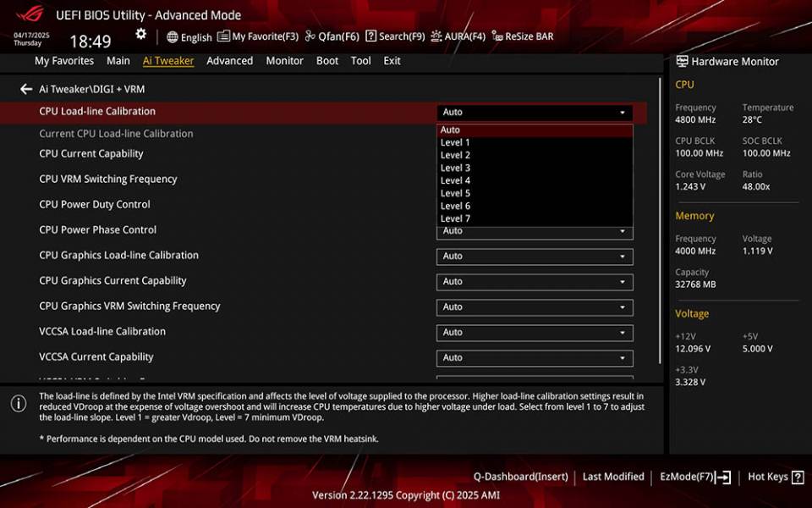Click the EzMode exit arrow icon

(x=723, y=477)
